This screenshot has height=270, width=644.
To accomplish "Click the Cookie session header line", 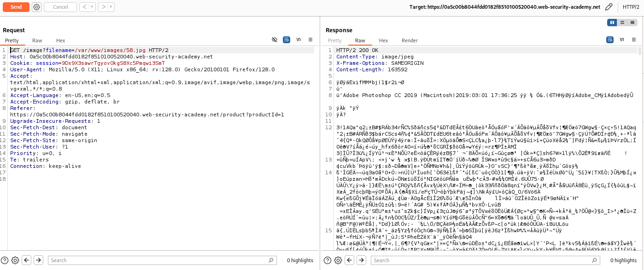I will click(88, 63).
